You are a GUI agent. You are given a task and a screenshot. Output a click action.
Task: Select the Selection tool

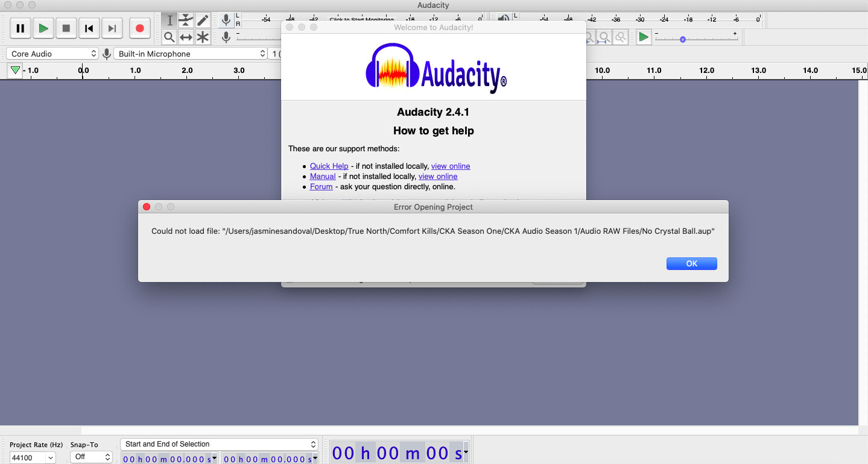click(x=169, y=20)
